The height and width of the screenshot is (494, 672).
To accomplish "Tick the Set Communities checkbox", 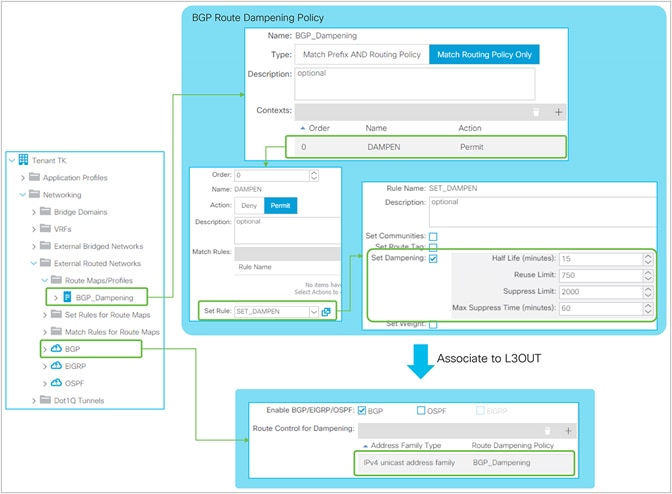I will tap(433, 237).
